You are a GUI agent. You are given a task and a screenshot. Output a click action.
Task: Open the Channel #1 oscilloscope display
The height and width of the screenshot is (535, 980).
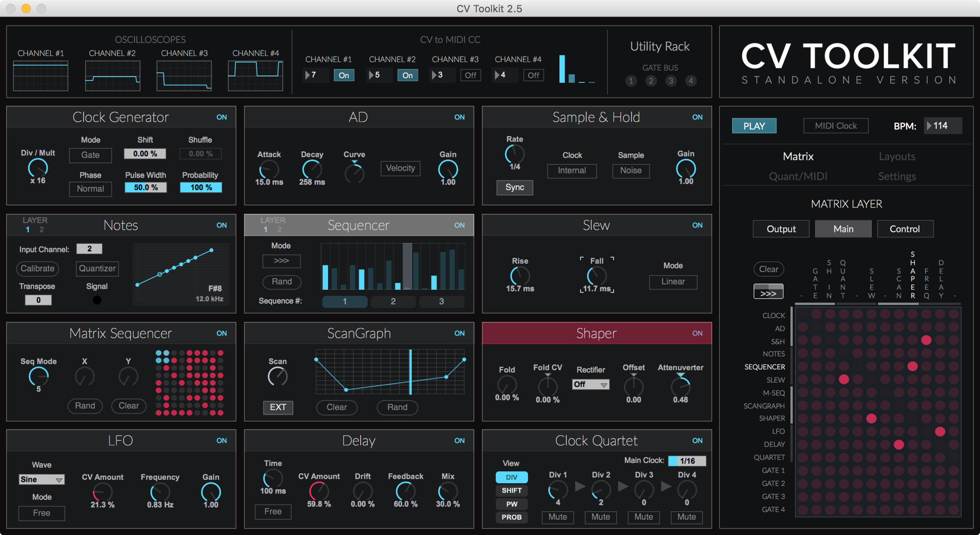pyautogui.click(x=41, y=76)
